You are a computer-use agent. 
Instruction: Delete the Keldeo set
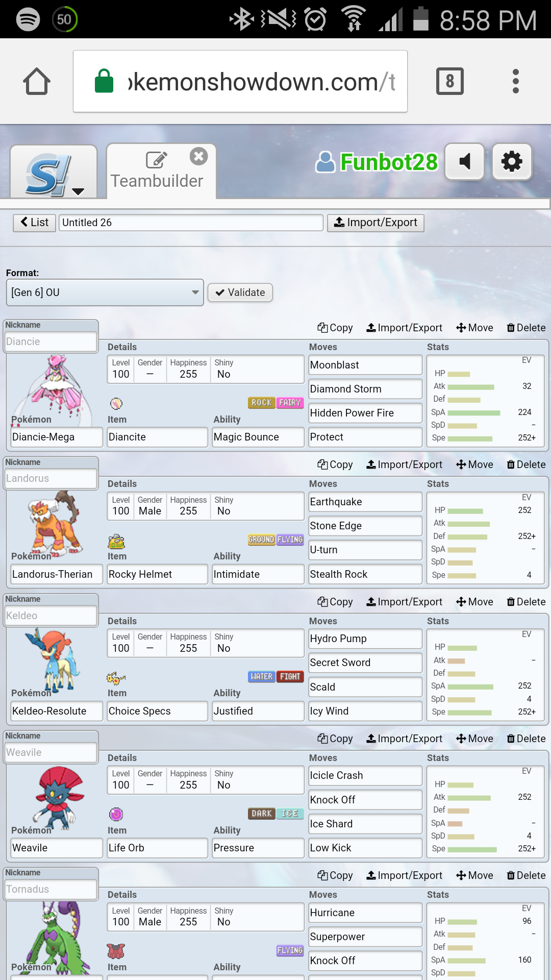tap(526, 602)
